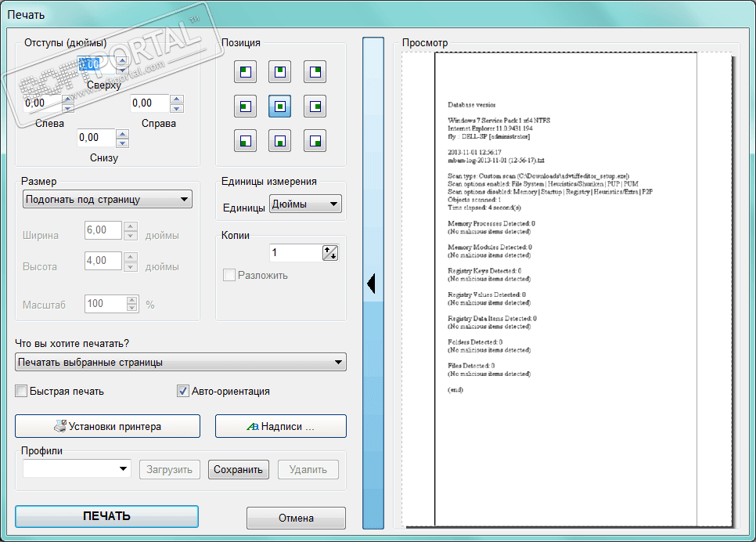Set position to top-left

246,72
